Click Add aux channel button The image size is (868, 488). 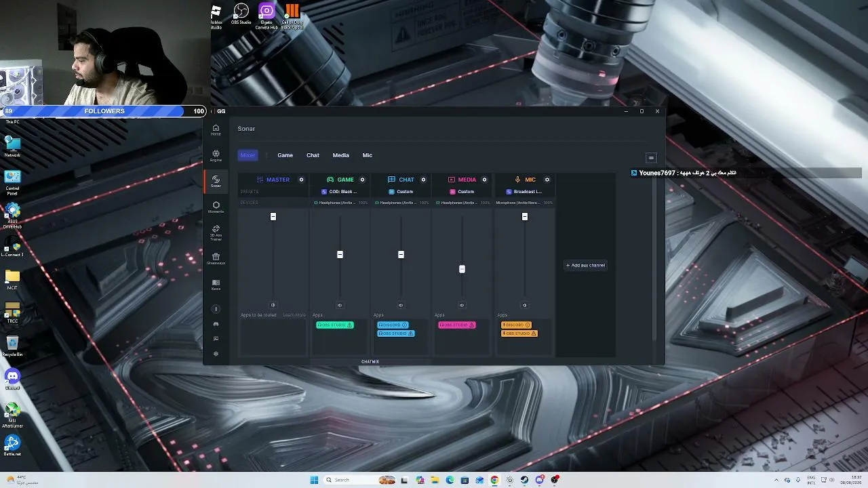[x=585, y=265]
